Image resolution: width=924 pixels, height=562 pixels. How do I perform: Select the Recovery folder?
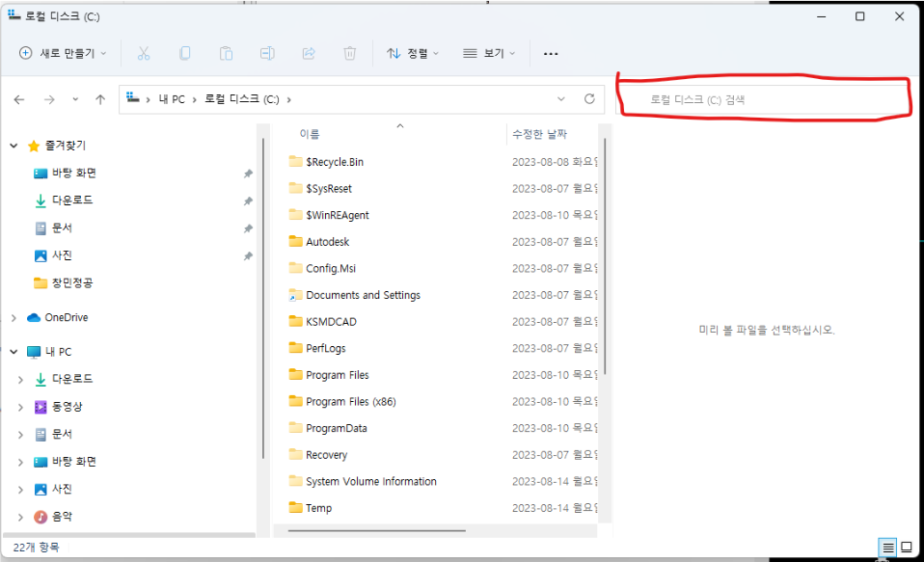click(318, 455)
